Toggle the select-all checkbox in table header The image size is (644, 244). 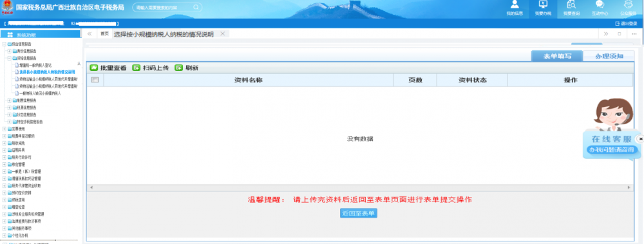point(95,80)
